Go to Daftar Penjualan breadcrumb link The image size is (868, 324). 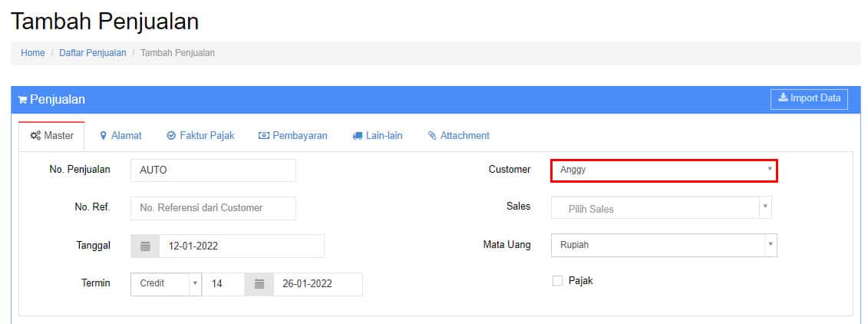92,53
